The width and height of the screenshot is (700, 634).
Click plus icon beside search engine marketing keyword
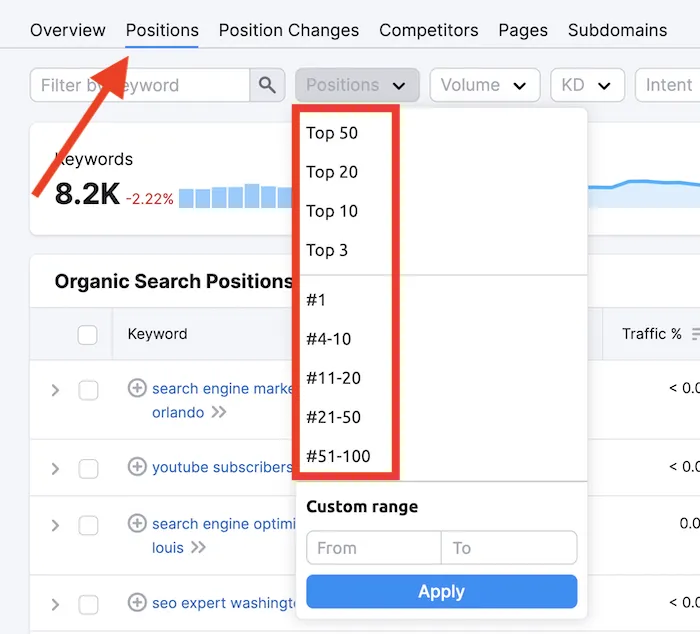137,388
